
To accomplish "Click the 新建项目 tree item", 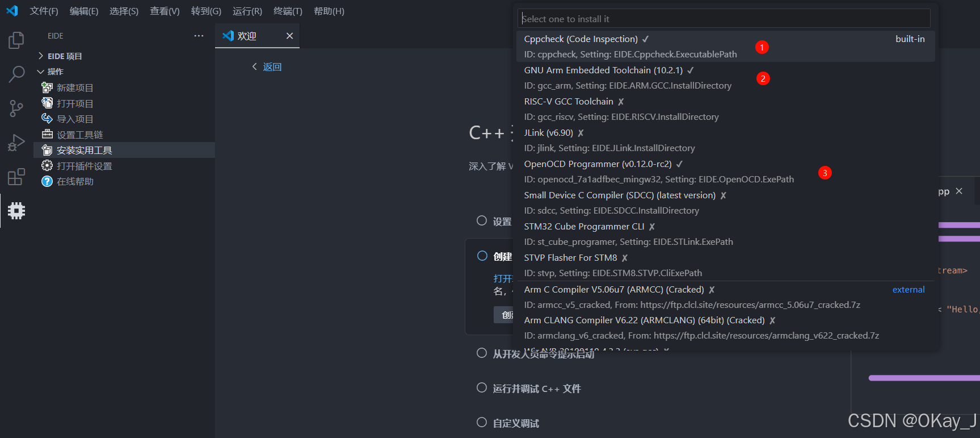I will point(124,87).
